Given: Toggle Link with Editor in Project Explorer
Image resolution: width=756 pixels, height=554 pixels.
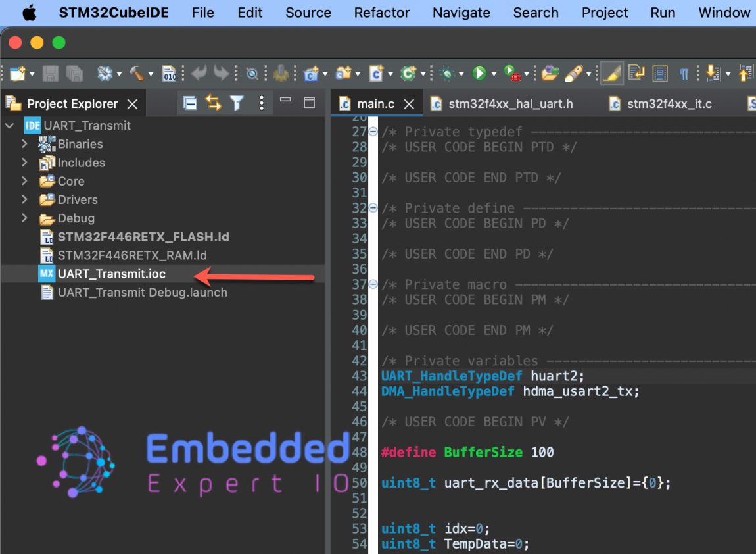Looking at the screenshot, I should point(214,103).
